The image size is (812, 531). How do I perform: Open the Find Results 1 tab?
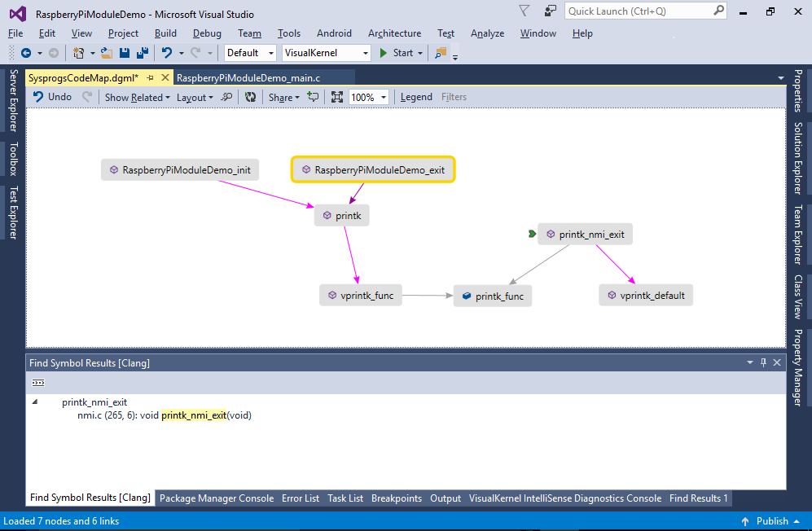[698, 498]
